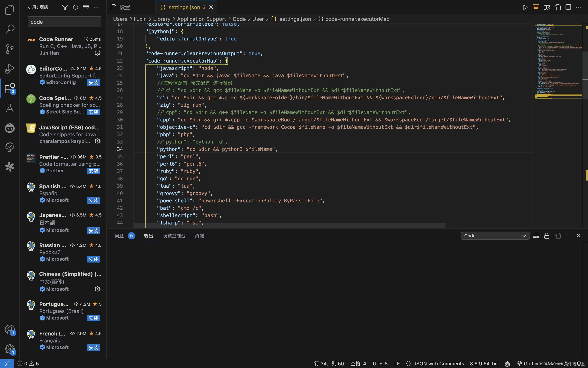Click errors and warnings count in status bar

28,363
